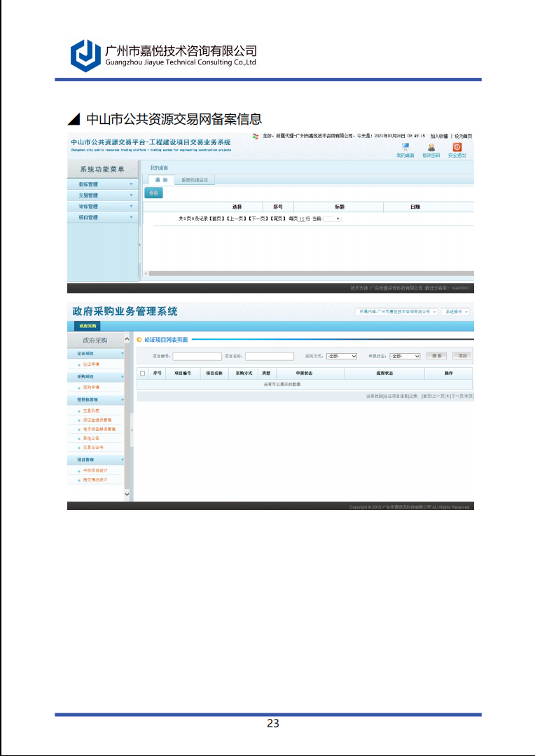Open 中标项目统计 in the sidebar
The image size is (535, 756).
coord(95,471)
